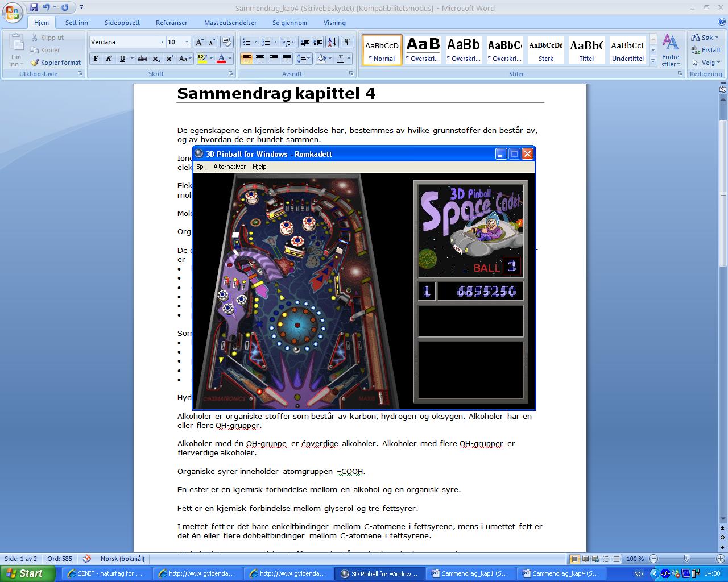Image resolution: width=728 pixels, height=582 pixels.
Task: Open the Velg dropdown
Action: 705,63
